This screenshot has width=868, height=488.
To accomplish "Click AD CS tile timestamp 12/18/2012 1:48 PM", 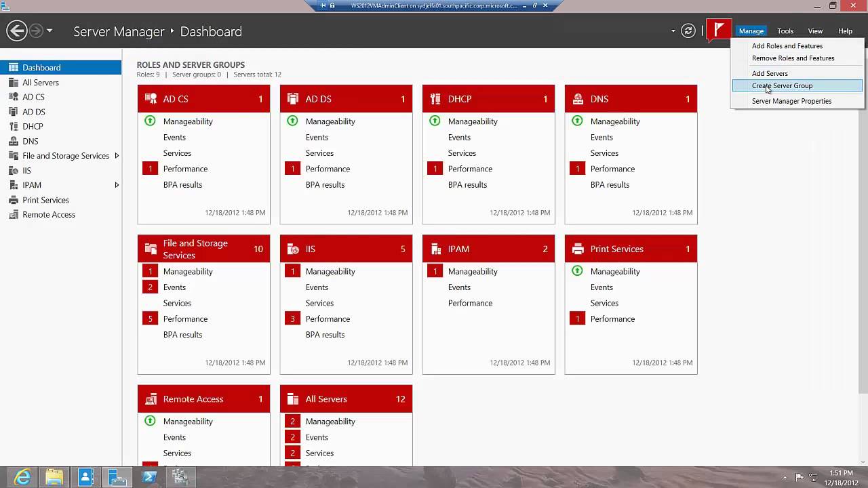I will 235,213.
